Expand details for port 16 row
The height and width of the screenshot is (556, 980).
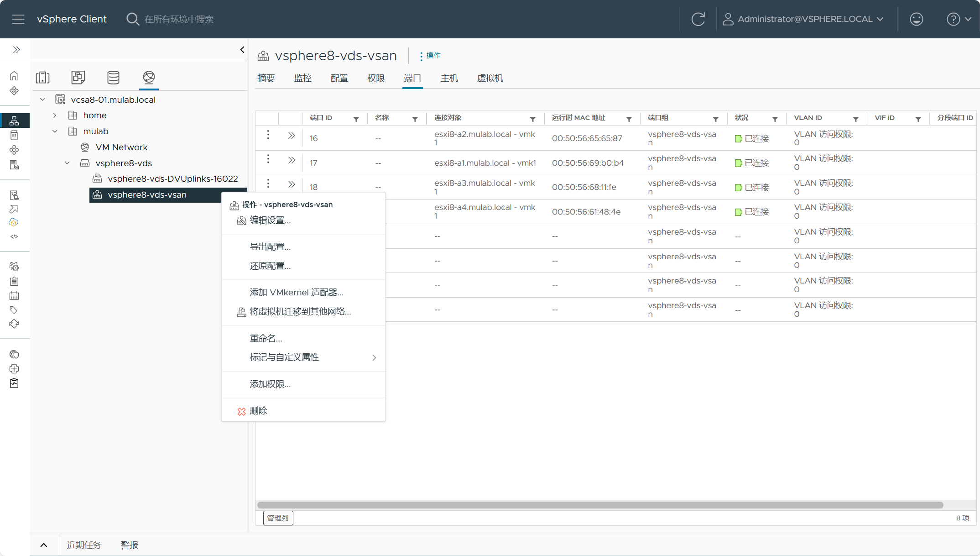click(292, 136)
